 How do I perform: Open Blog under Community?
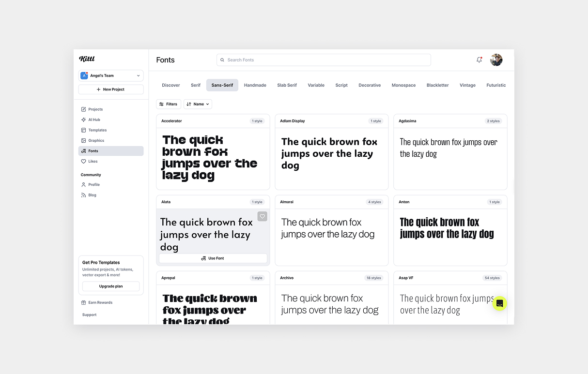coord(111,195)
